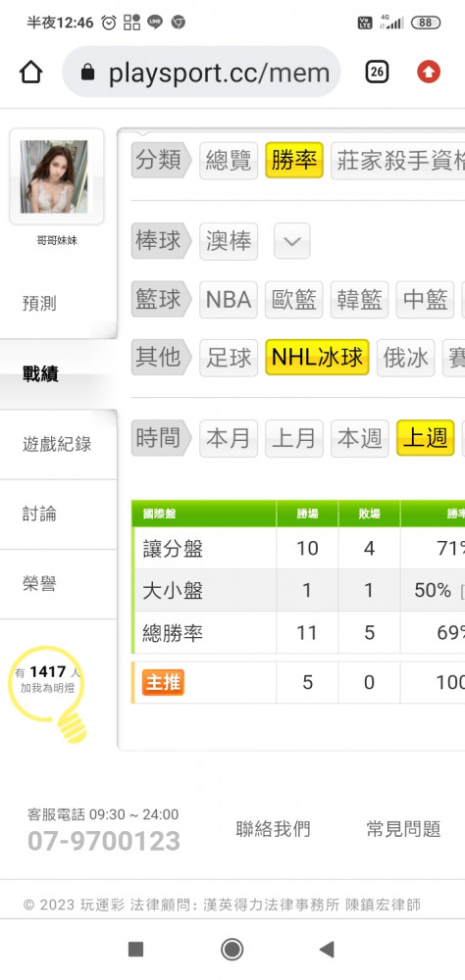Tap the 哥哥妹妹 profile photo thumbnail

[x=54, y=176]
